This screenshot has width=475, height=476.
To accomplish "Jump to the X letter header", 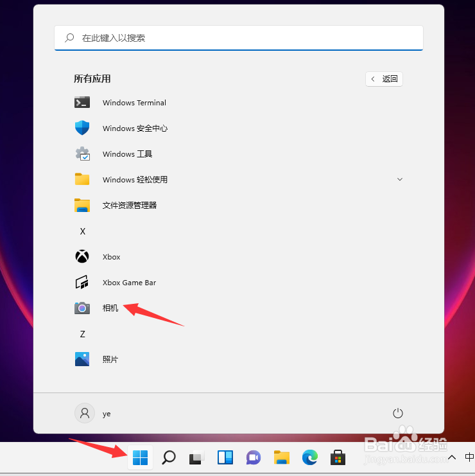I will click(x=83, y=231).
